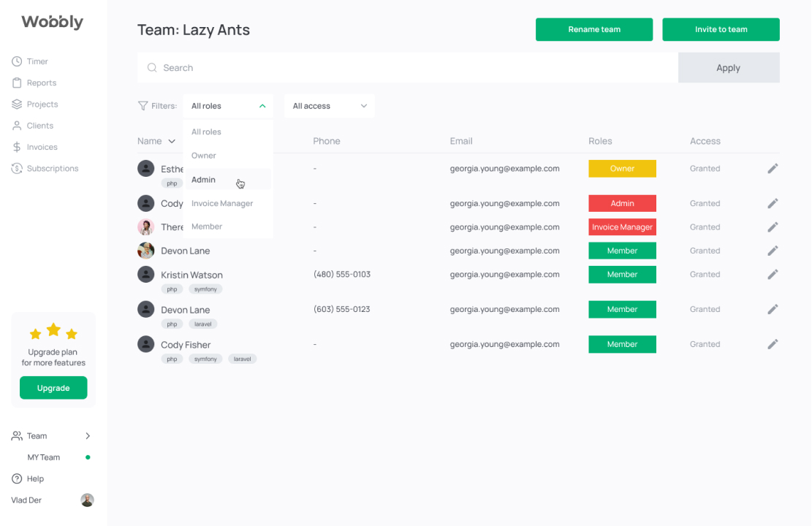Go to Projects in the sidebar

coord(34,104)
